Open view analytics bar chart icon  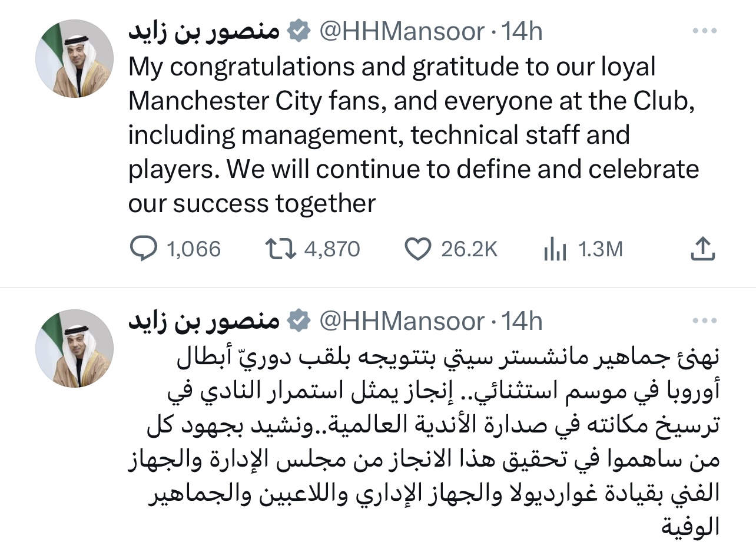(x=554, y=250)
